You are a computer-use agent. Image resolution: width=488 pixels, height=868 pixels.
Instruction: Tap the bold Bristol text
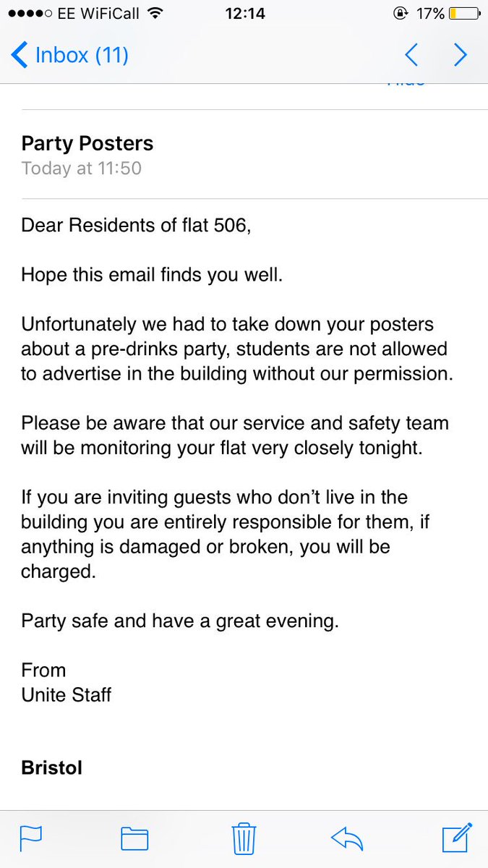coord(51,767)
